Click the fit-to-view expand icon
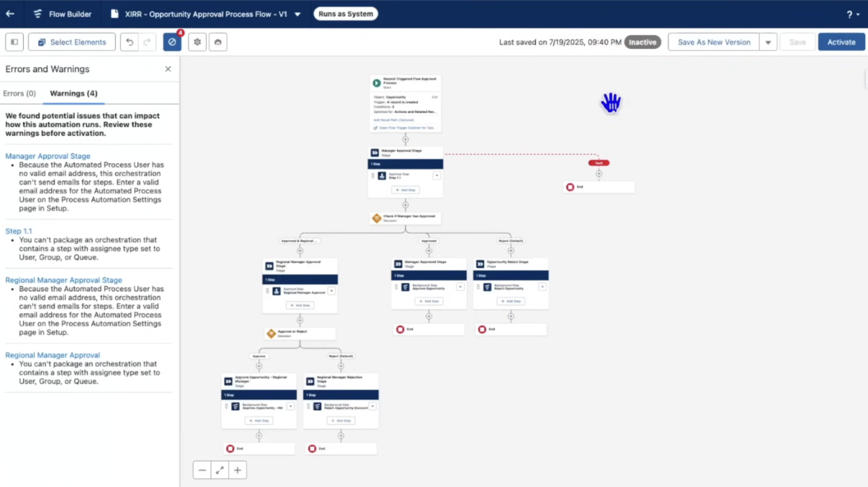This screenshot has height=487, width=868. 220,470
